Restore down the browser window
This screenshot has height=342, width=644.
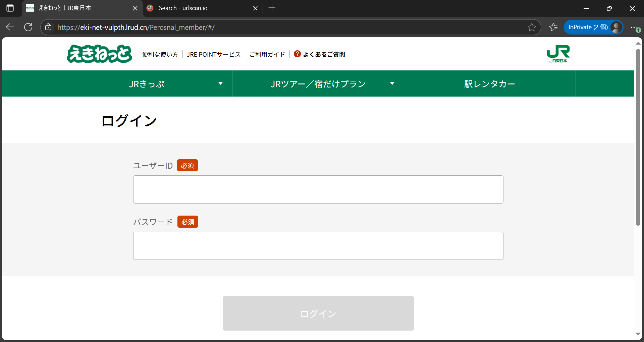[x=609, y=8]
